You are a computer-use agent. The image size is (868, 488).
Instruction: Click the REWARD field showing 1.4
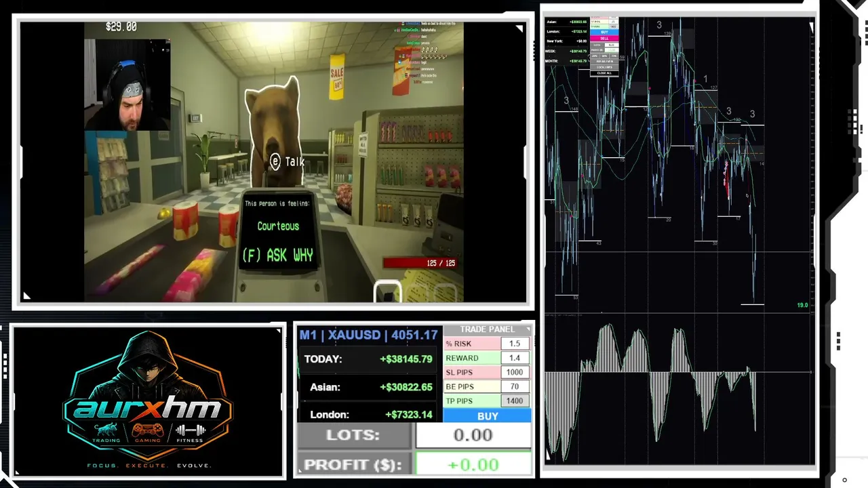(515, 358)
